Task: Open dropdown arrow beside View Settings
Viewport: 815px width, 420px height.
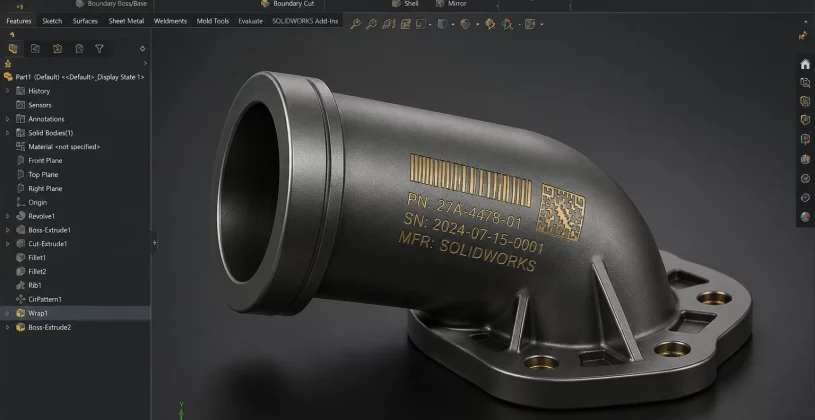Action: point(542,24)
